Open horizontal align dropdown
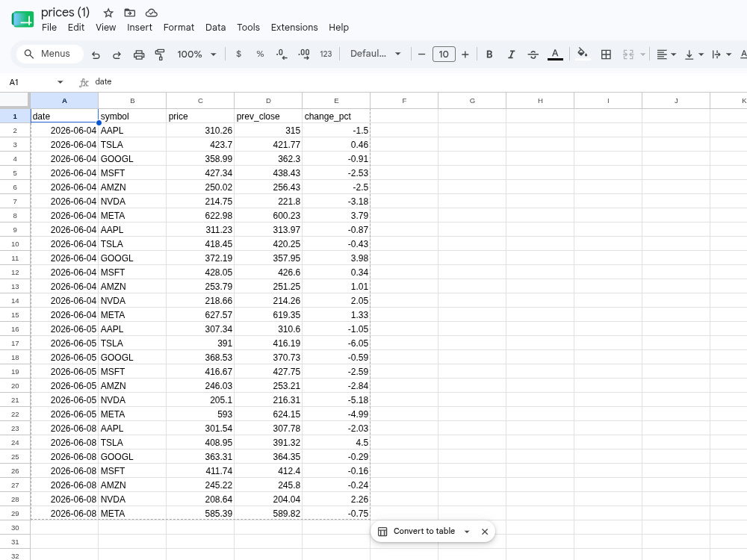747x560 pixels. (x=666, y=55)
